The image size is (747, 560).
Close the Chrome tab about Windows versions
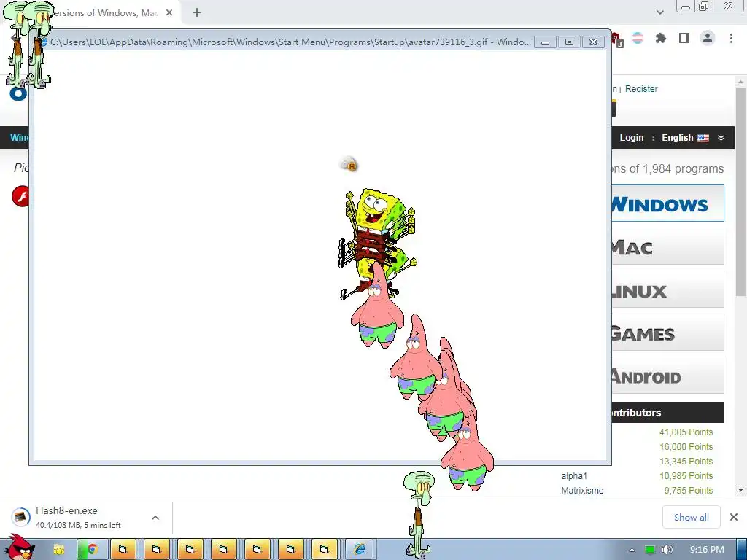pos(169,13)
